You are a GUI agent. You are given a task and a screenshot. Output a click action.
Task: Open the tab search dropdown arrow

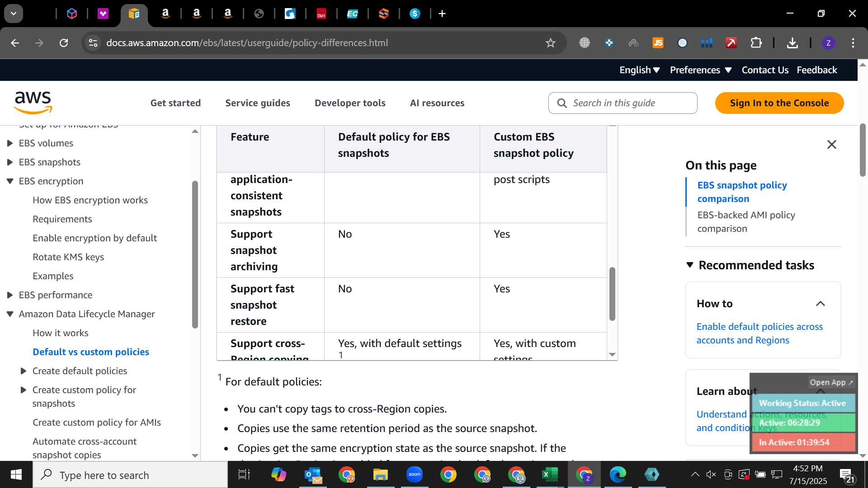14,14
